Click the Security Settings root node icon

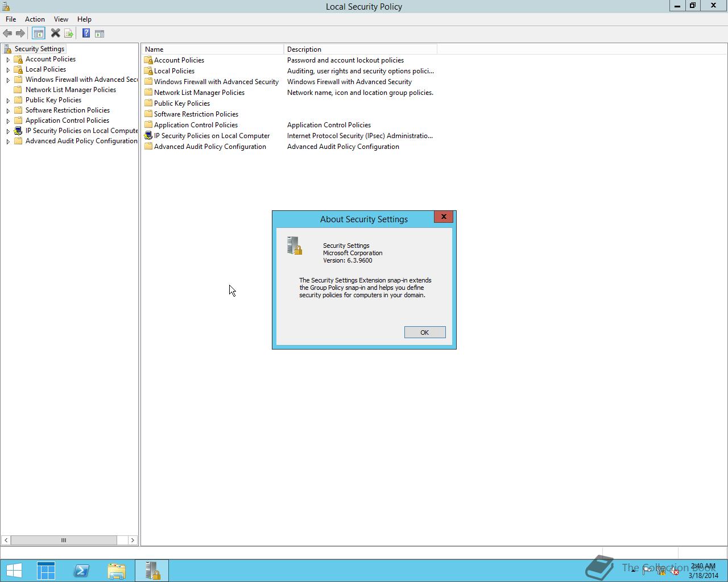[7, 49]
